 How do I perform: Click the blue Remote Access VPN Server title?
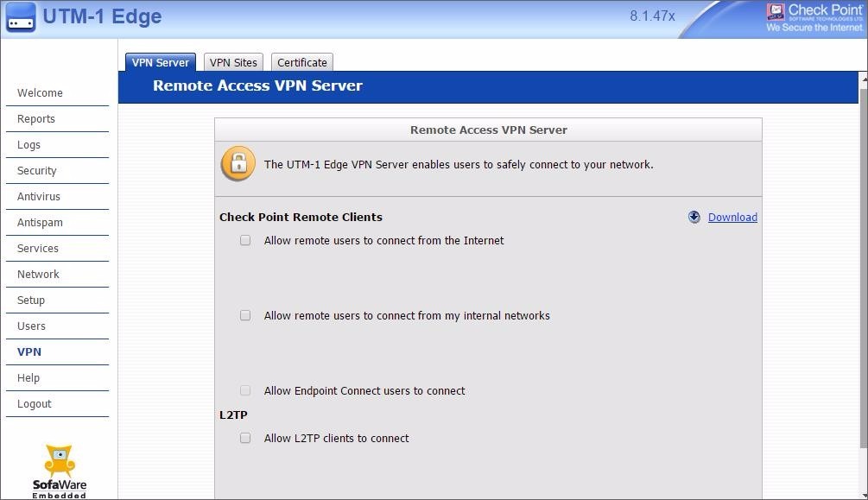click(x=257, y=85)
